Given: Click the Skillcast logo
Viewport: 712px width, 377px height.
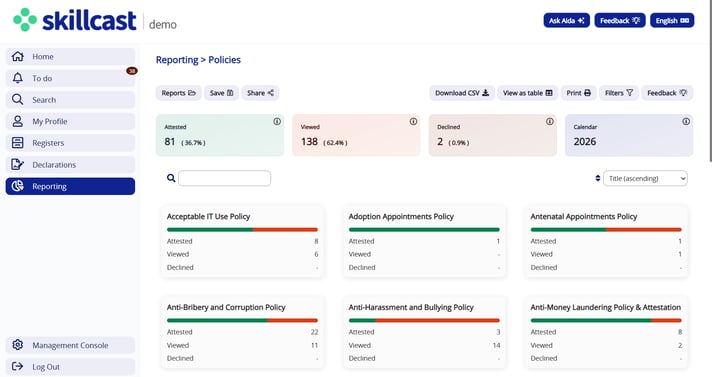Looking at the screenshot, I should pos(75,20).
